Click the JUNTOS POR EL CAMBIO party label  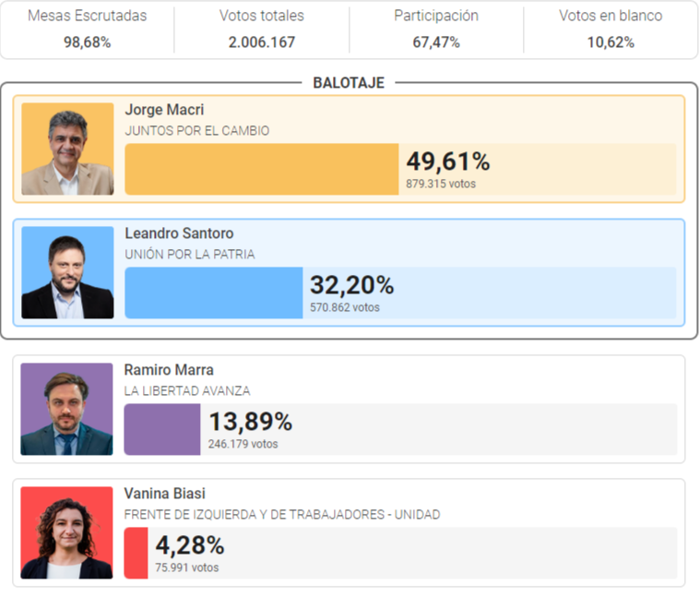pyautogui.click(x=196, y=131)
